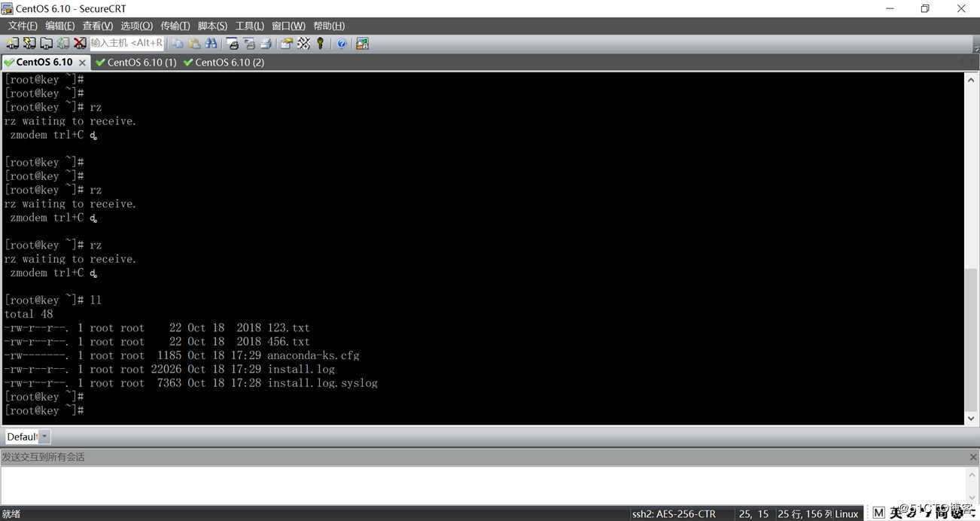Viewport: 980px width, 521px height.
Task: Click the file name 123.txt in terminal
Action: [288, 328]
